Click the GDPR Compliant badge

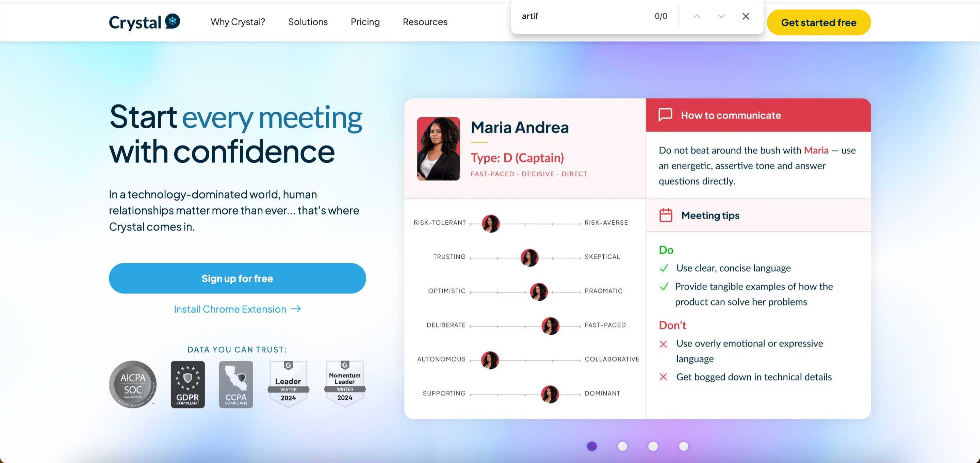(187, 385)
